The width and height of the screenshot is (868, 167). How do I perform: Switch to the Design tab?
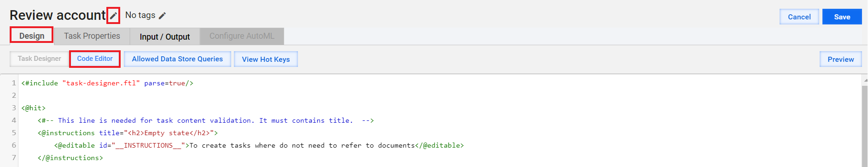coord(32,36)
